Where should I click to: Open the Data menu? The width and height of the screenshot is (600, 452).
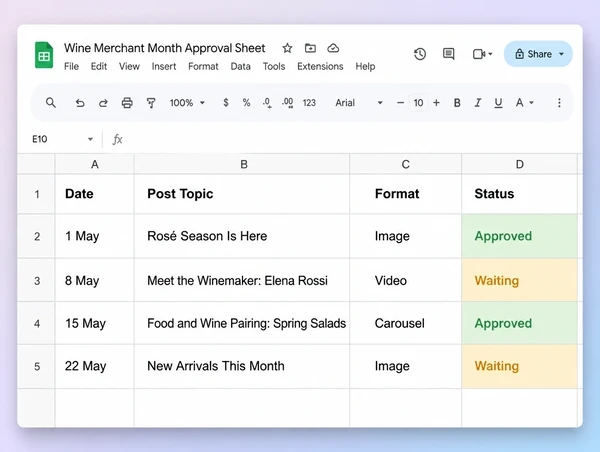(x=240, y=66)
